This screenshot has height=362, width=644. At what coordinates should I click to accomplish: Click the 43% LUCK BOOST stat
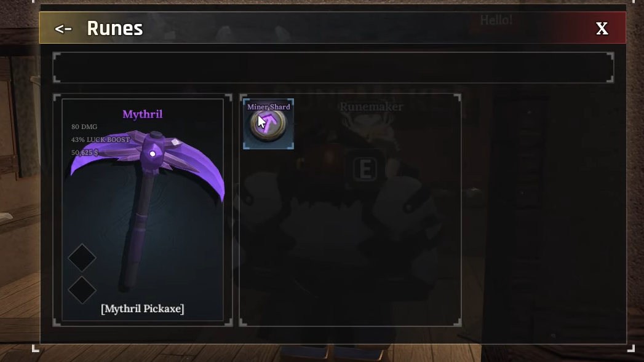(x=101, y=140)
